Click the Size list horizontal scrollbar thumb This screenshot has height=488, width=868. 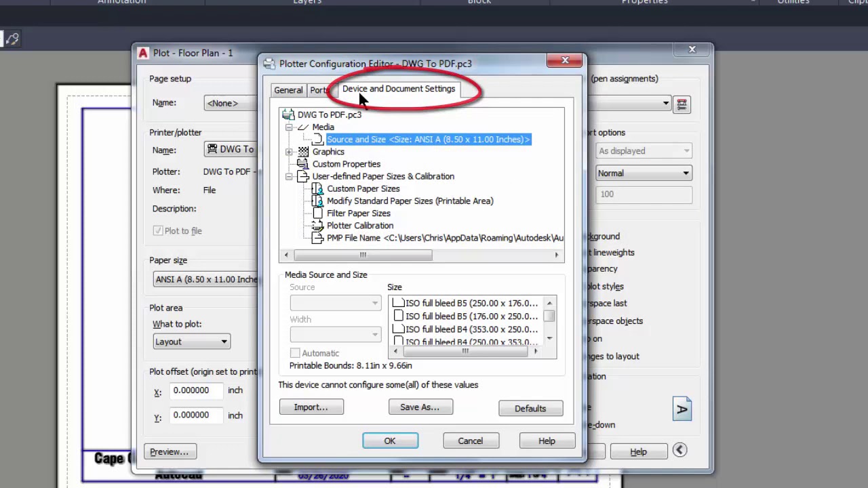[x=465, y=351]
